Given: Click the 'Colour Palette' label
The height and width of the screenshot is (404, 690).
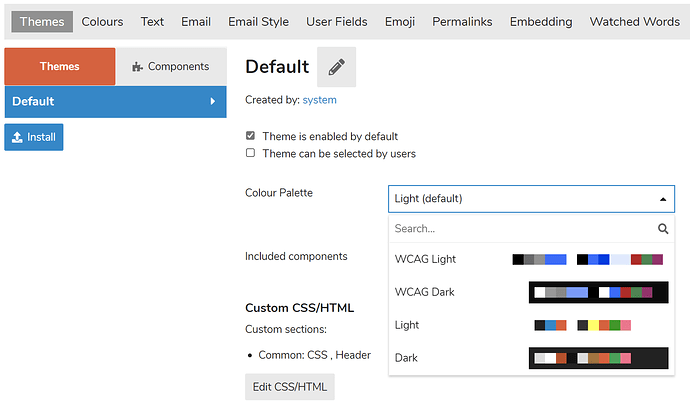Looking at the screenshot, I should pyautogui.click(x=279, y=193).
